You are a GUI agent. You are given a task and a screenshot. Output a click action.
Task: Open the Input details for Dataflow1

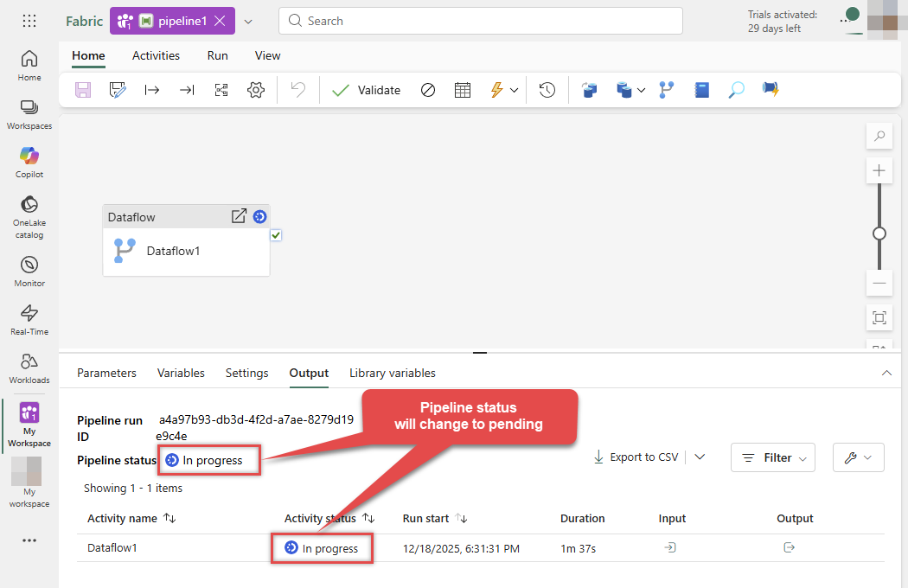[x=669, y=547]
